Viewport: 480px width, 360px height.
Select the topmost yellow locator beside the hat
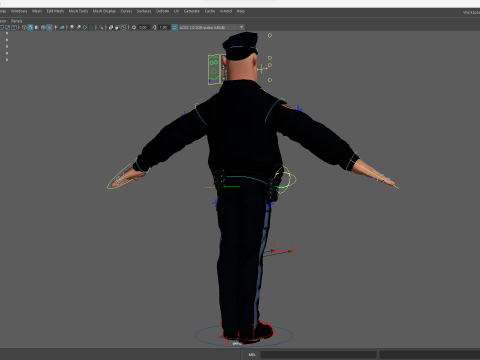tap(270, 35)
